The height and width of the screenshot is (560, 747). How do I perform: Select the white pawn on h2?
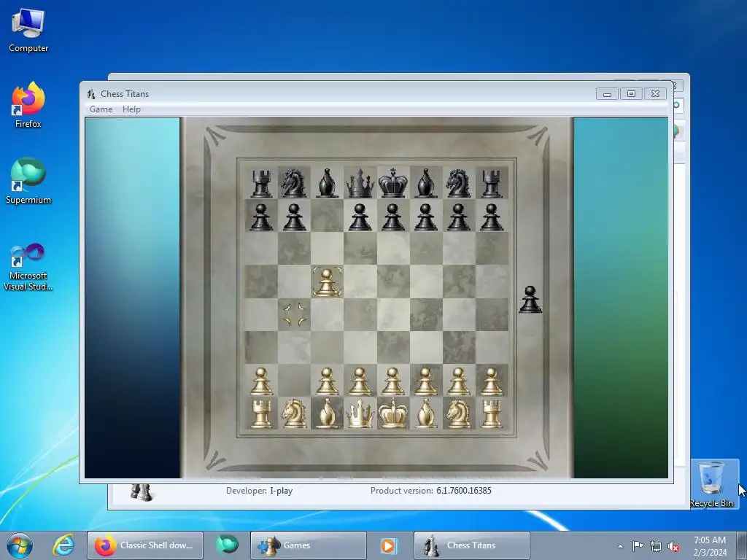[491, 381]
